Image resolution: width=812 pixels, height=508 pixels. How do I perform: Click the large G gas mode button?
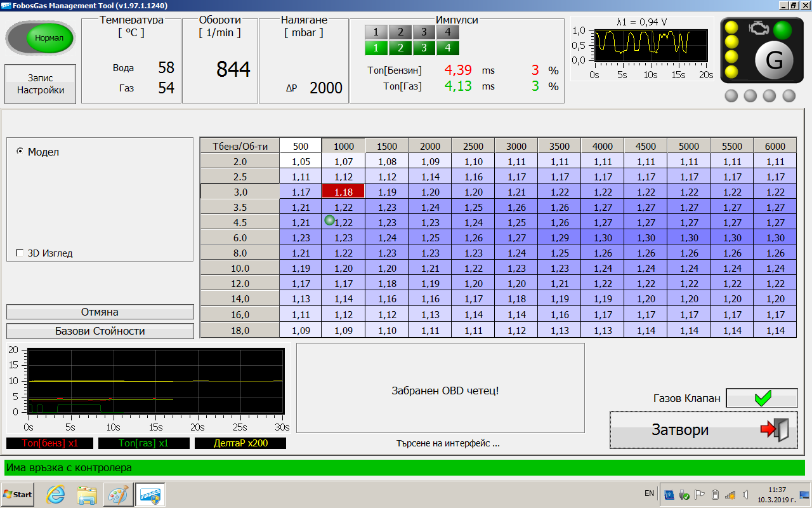point(774,62)
